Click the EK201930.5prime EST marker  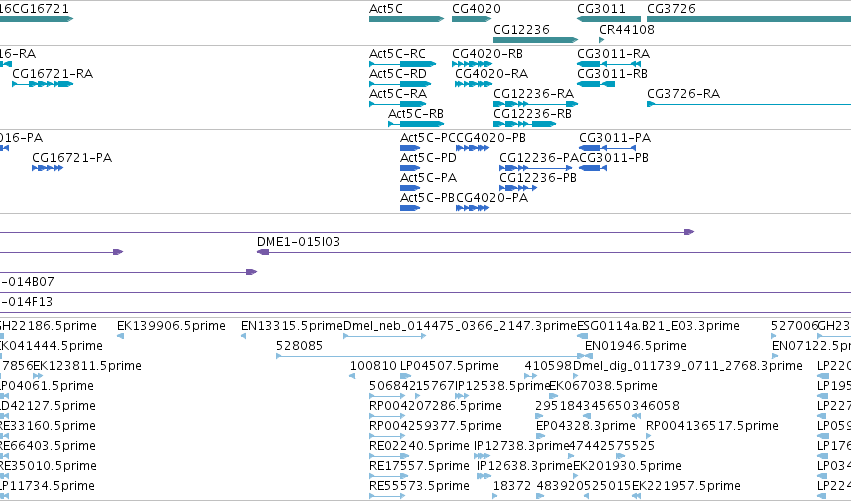[577, 477]
